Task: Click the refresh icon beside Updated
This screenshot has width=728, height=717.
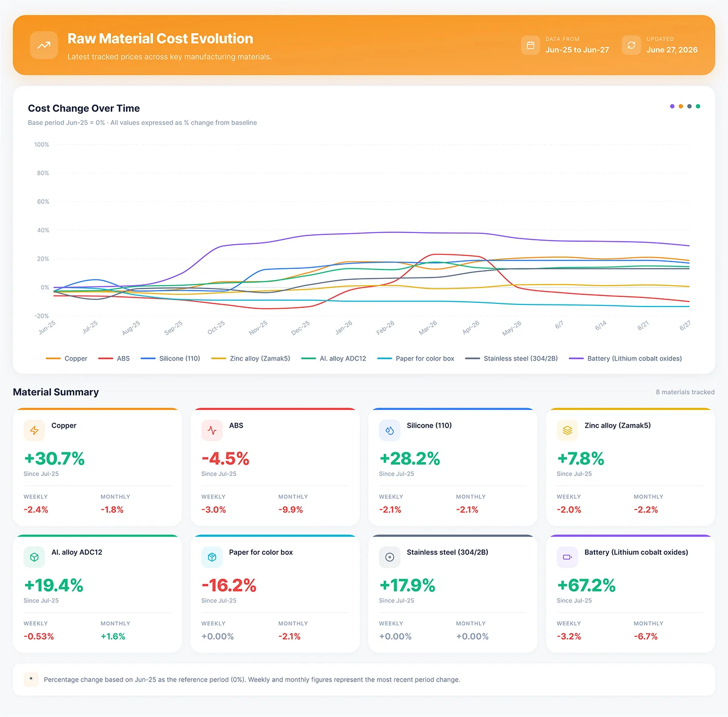Action: click(631, 45)
